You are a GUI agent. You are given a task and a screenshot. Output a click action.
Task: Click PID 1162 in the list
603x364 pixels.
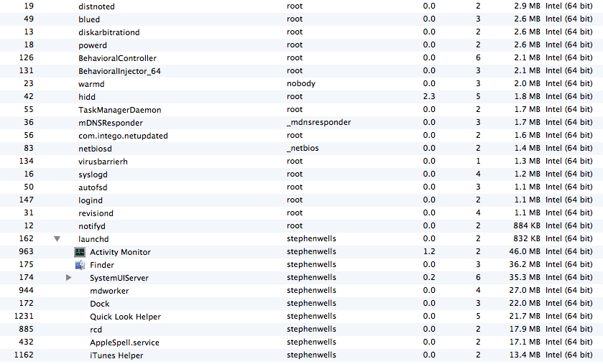(24, 355)
